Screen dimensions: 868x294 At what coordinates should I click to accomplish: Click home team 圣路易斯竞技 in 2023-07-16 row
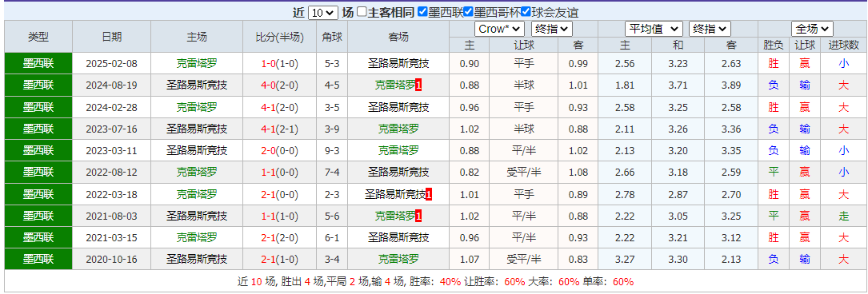[197, 129]
